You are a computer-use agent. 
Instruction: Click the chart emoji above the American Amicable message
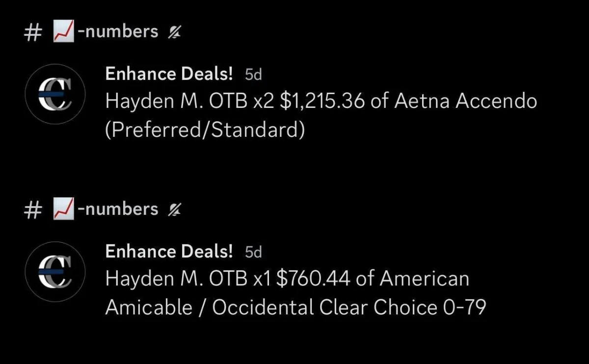(x=63, y=210)
